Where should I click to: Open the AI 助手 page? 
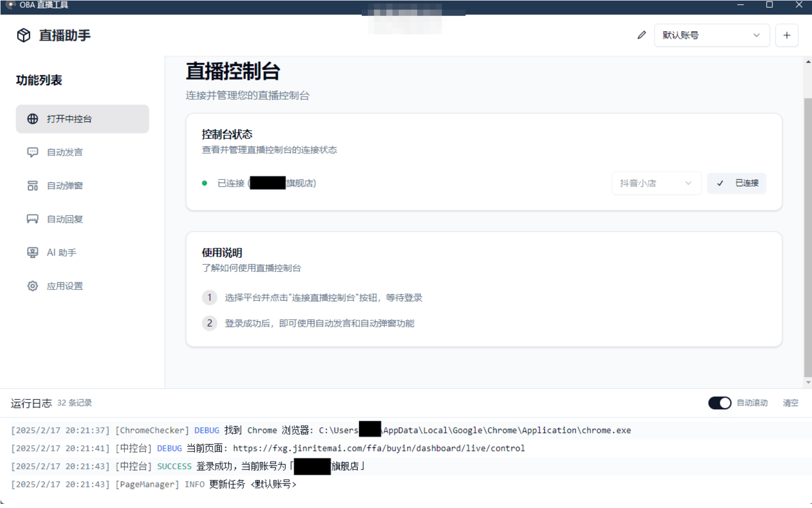pos(82,252)
